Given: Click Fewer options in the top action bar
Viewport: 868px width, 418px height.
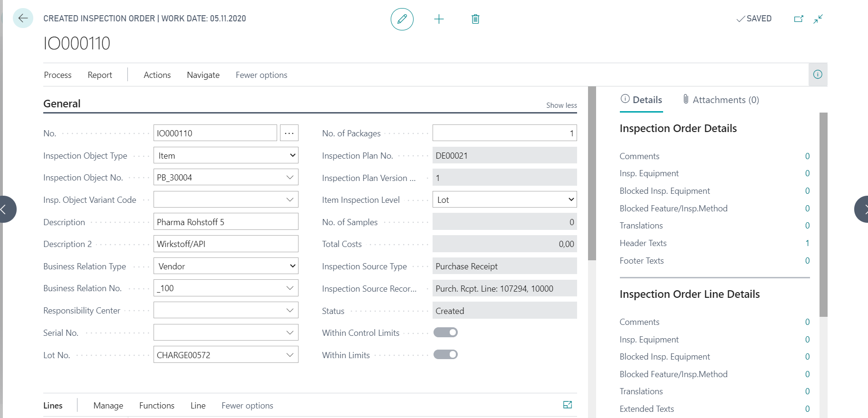Looking at the screenshot, I should (x=261, y=75).
